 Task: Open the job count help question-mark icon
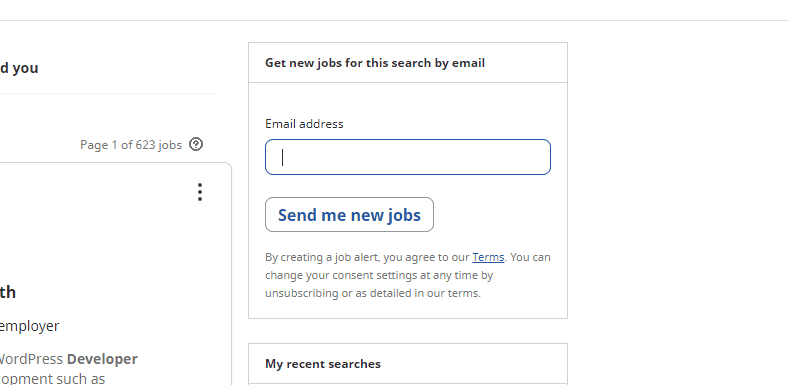[x=196, y=144]
